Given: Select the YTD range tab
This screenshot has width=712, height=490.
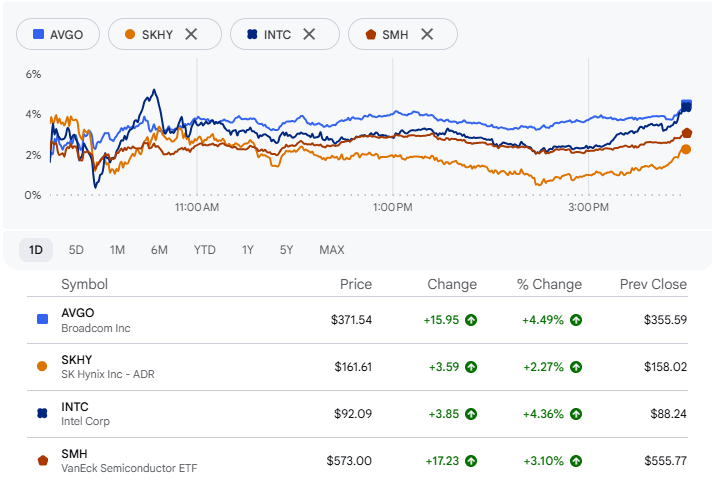Looking at the screenshot, I should click(205, 250).
